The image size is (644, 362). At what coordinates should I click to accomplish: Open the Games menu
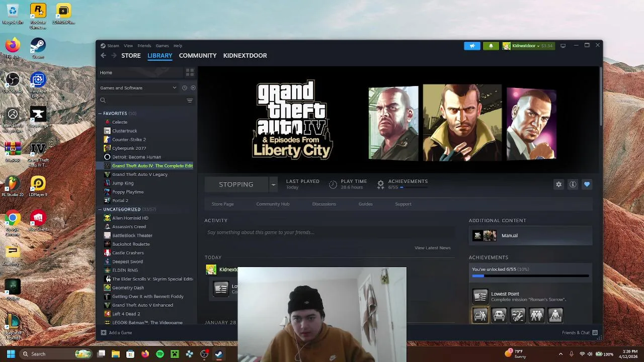[162, 46]
